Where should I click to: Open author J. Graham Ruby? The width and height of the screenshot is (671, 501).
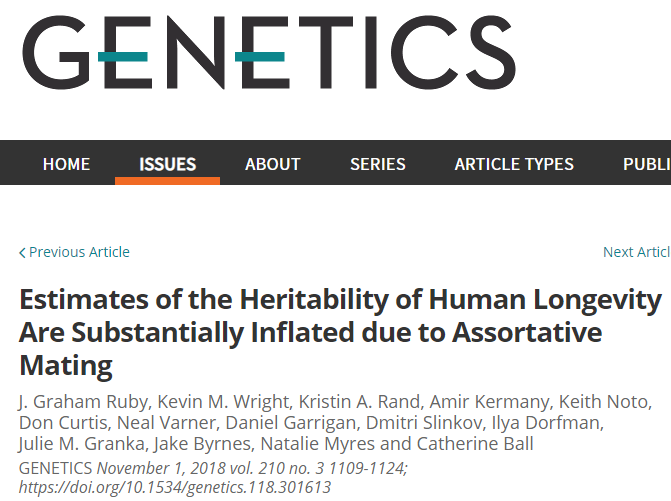pos(83,402)
